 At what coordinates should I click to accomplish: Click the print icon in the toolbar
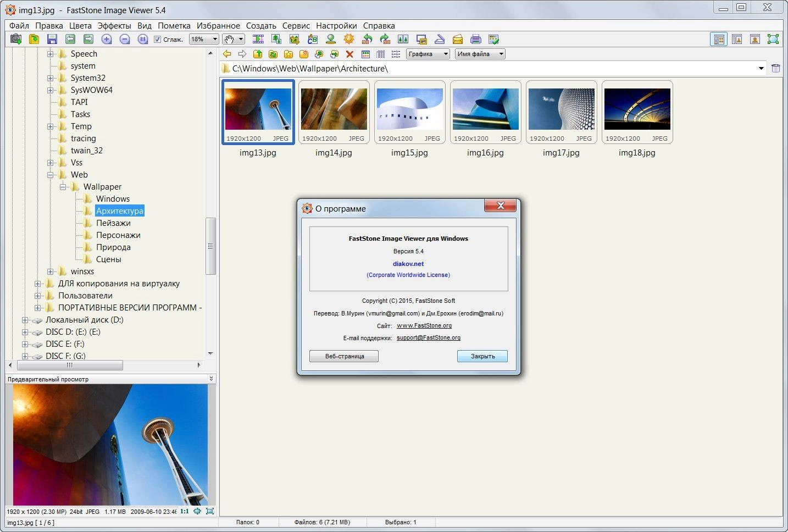pyautogui.click(x=476, y=39)
